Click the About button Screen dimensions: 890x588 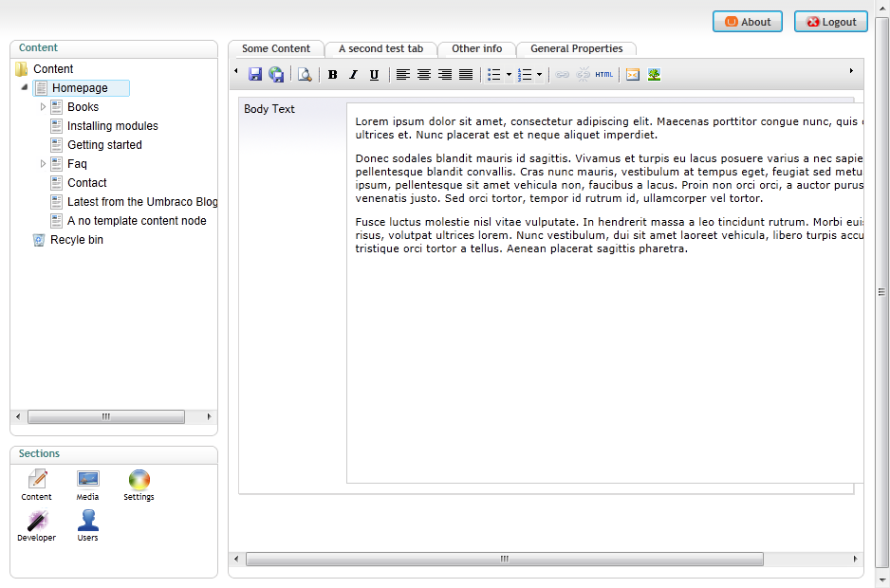point(748,22)
